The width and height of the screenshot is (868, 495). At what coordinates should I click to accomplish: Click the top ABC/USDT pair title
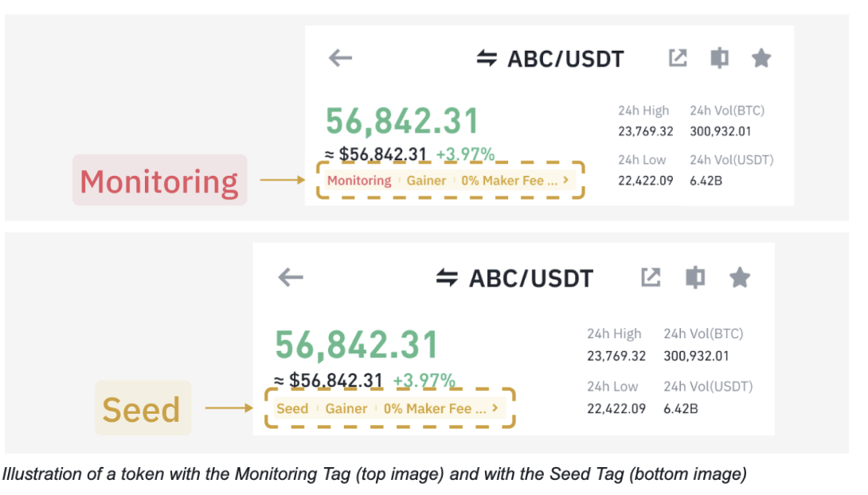coord(565,59)
